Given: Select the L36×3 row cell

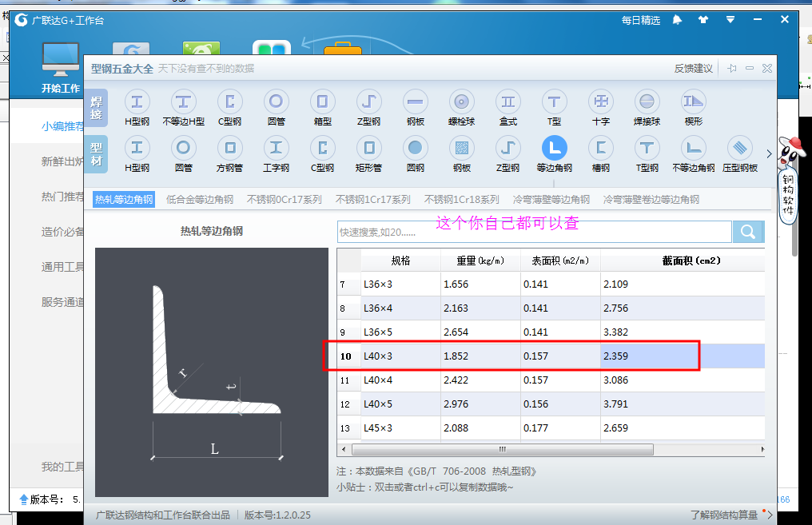Looking at the screenshot, I should point(401,284).
